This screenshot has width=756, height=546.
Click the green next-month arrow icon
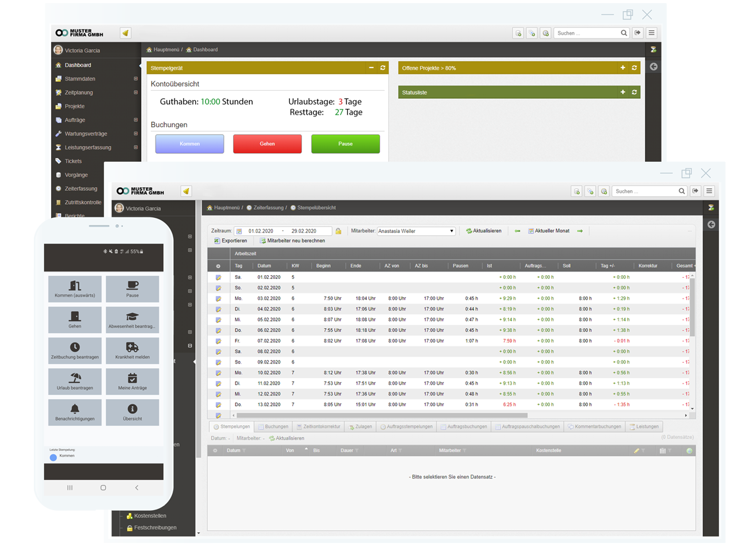580,231
